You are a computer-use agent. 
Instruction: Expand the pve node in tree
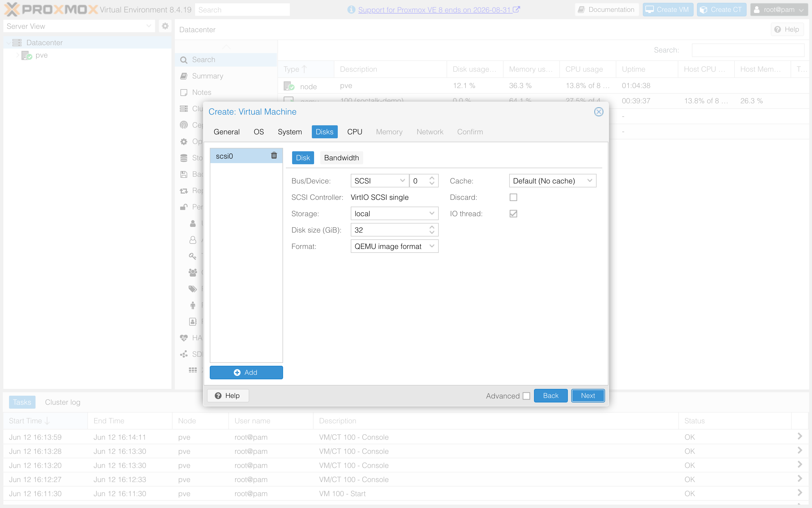[17, 55]
